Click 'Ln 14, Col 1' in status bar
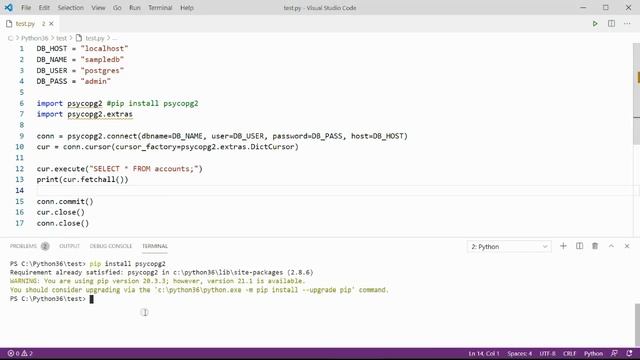The height and width of the screenshot is (360, 640). click(484, 353)
